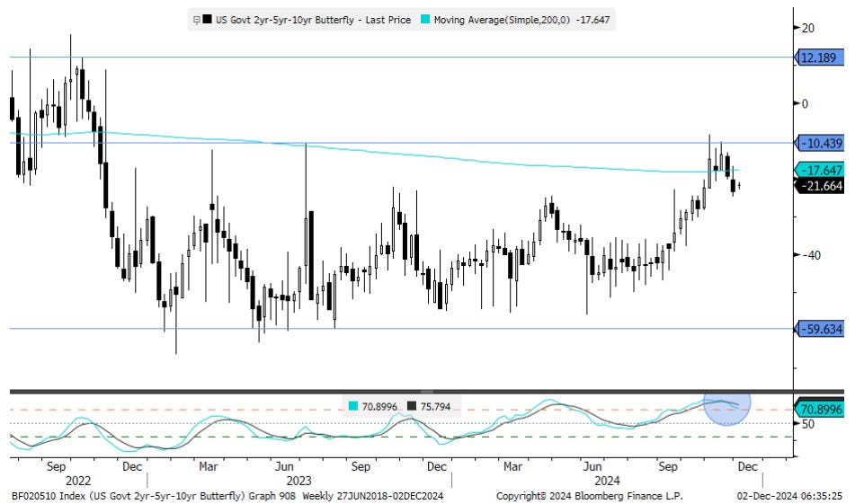Click the black -21.664 last price tag

tap(819, 186)
